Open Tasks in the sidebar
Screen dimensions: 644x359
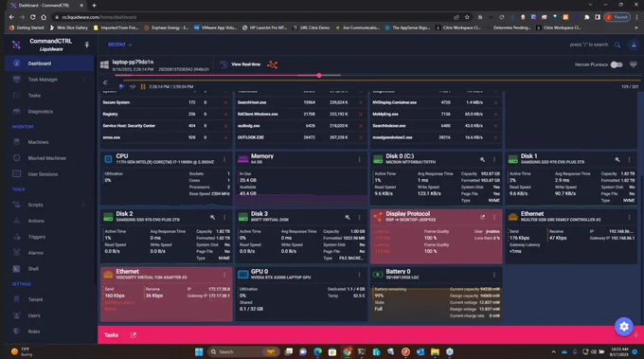[x=34, y=96]
